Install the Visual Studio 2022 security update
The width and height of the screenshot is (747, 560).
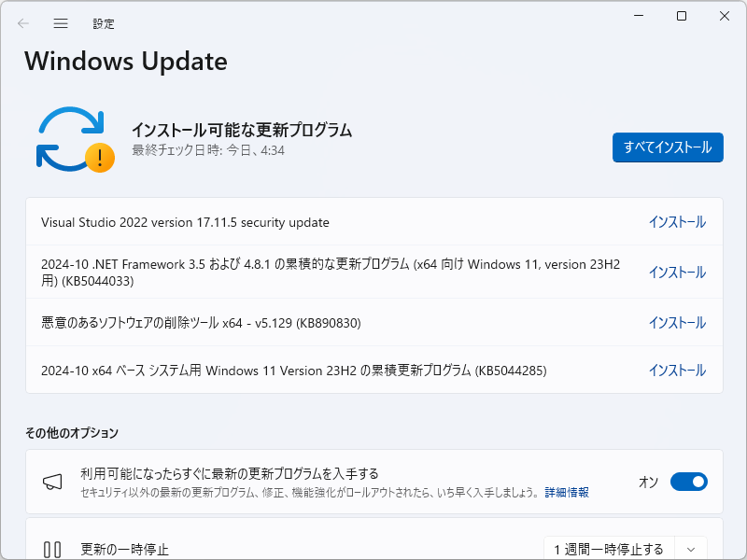coord(678,222)
